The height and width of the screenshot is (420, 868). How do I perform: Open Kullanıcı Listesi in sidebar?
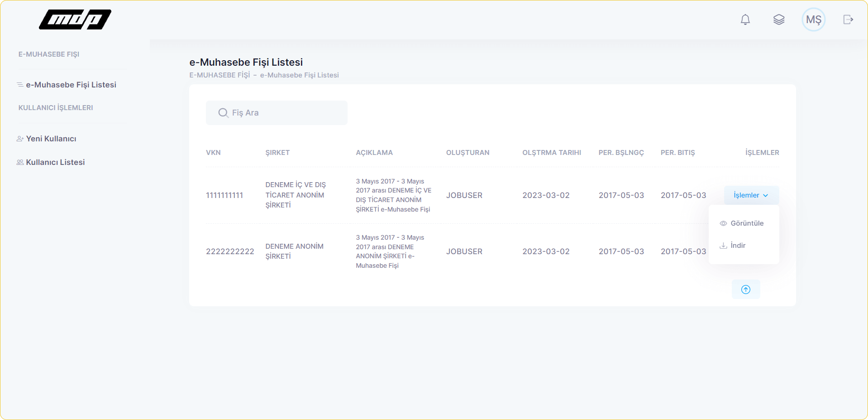point(55,162)
